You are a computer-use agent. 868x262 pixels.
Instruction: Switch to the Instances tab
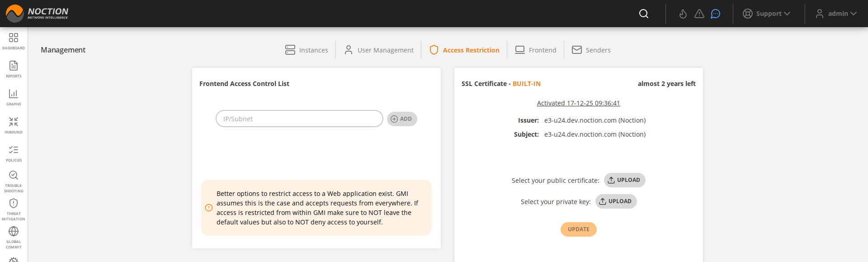pos(307,50)
